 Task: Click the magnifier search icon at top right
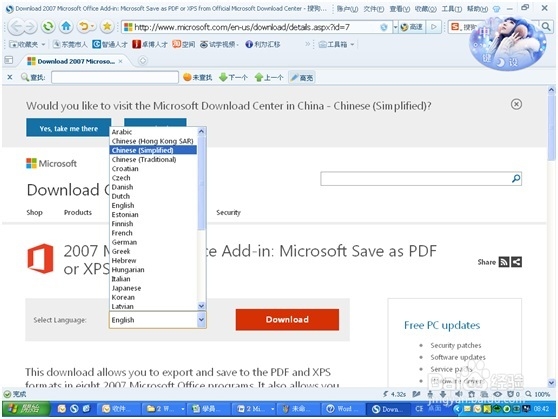pyautogui.click(x=546, y=26)
